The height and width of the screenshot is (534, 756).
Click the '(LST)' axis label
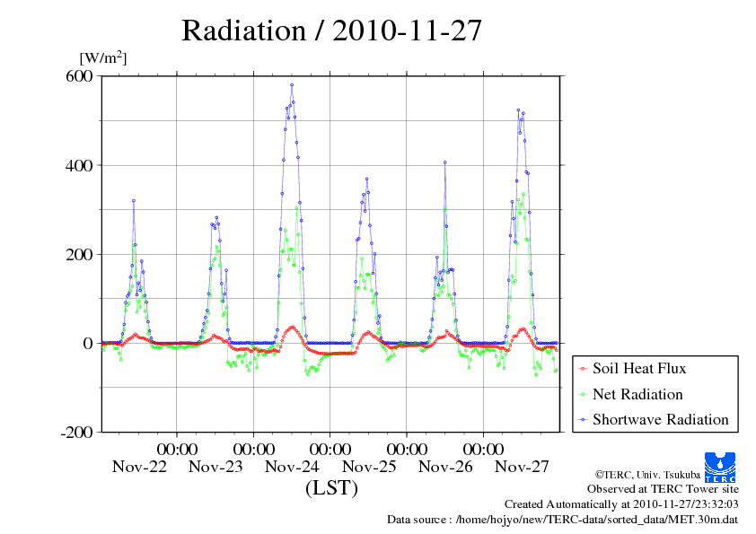(331, 487)
